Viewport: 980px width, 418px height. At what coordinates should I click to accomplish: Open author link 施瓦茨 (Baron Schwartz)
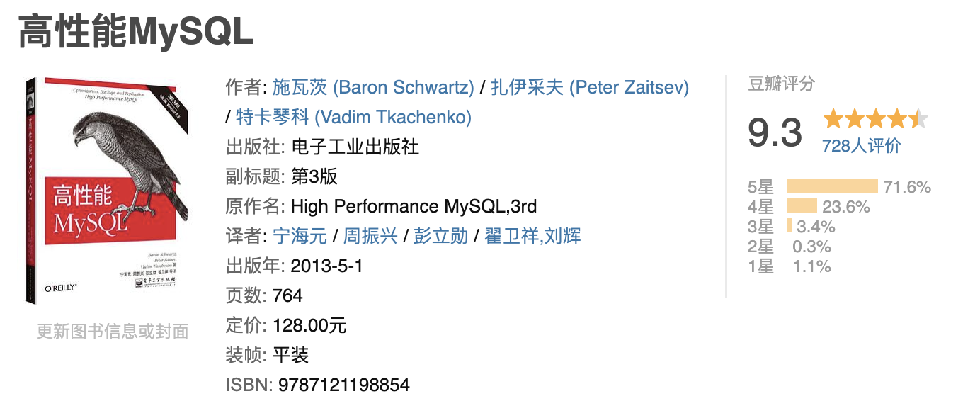[373, 87]
